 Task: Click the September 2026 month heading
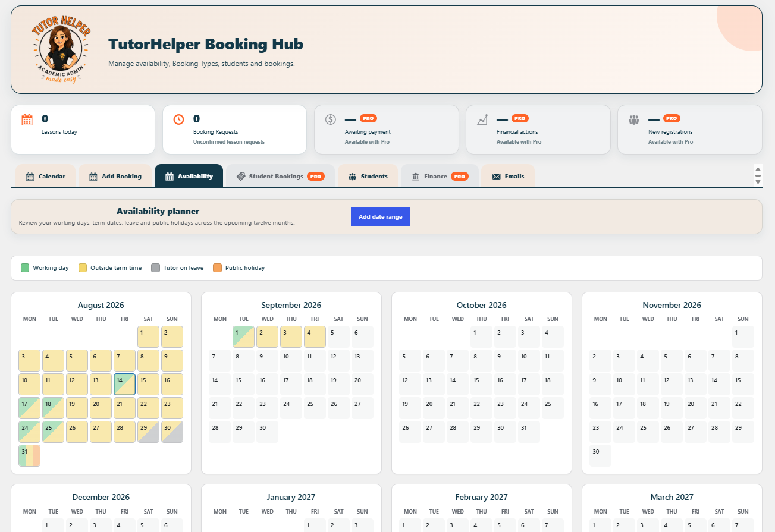tap(291, 306)
